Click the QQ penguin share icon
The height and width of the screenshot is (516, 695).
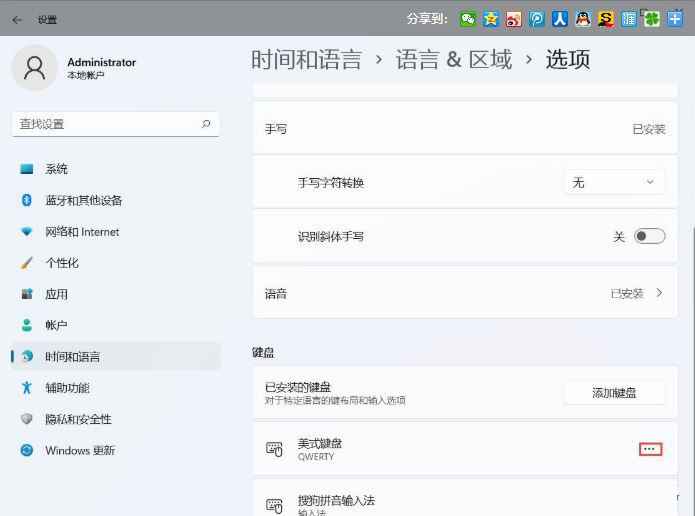[583, 18]
